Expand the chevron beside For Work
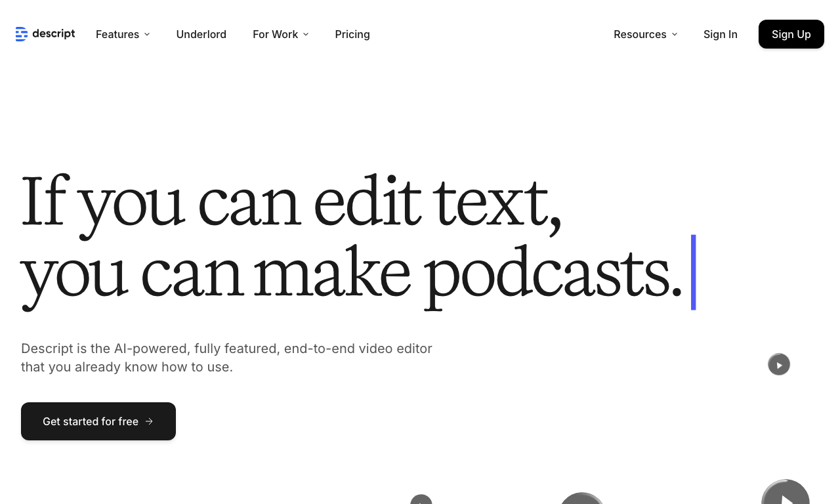This screenshot has height=504, width=840. [306, 34]
